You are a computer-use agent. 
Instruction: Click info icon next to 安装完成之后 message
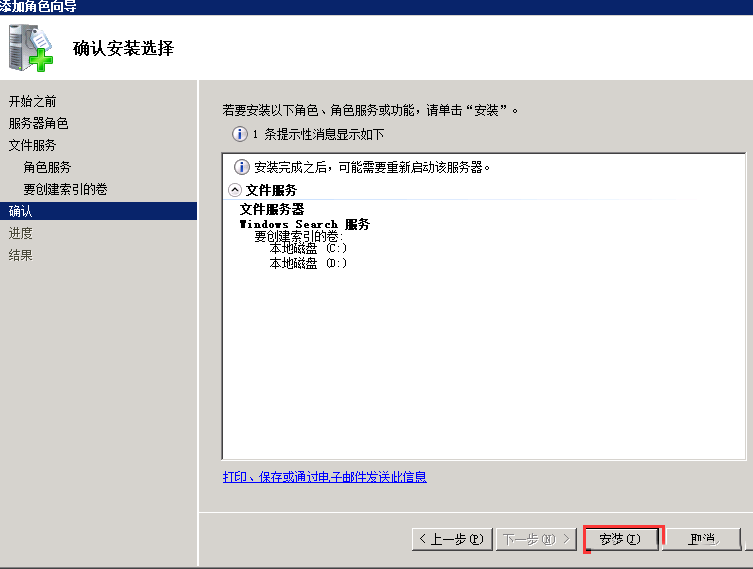coord(242,167)
